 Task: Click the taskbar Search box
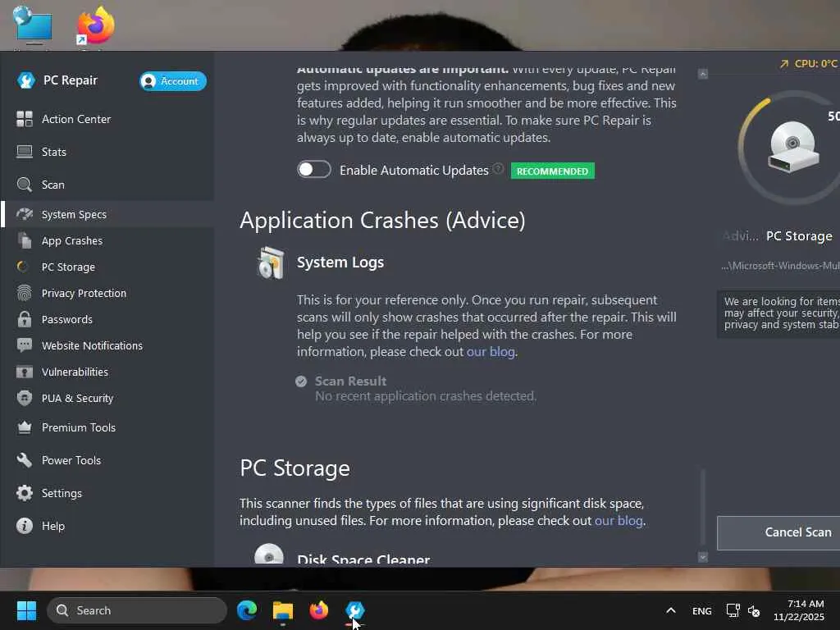137,610
